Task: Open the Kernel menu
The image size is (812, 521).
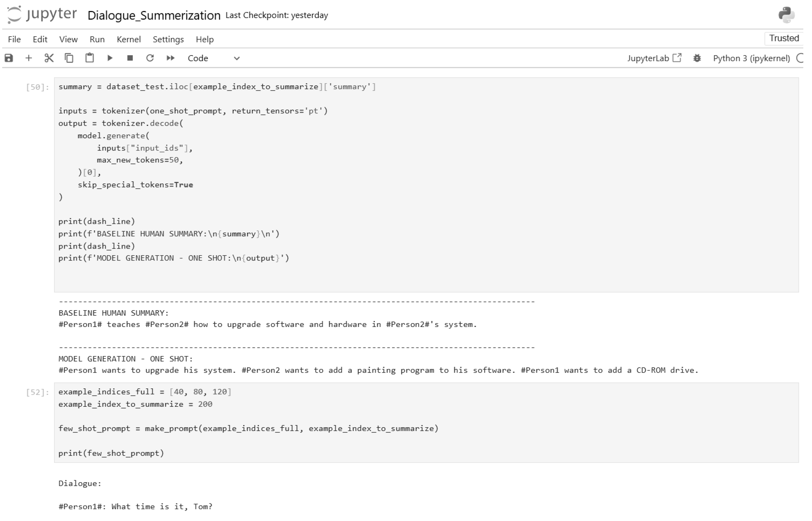Action: [129, 39]
